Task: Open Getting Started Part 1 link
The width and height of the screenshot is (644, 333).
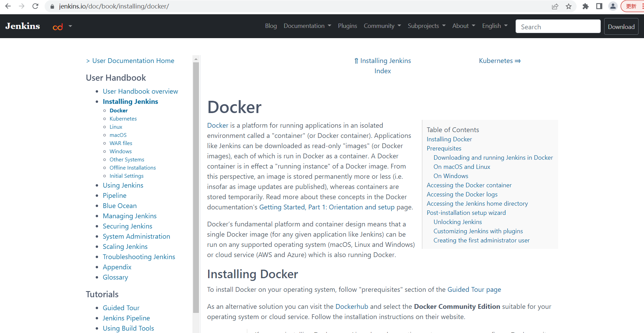Action: point(327,207)
